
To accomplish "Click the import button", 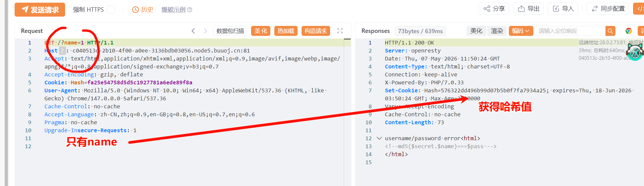I will 563,9.
